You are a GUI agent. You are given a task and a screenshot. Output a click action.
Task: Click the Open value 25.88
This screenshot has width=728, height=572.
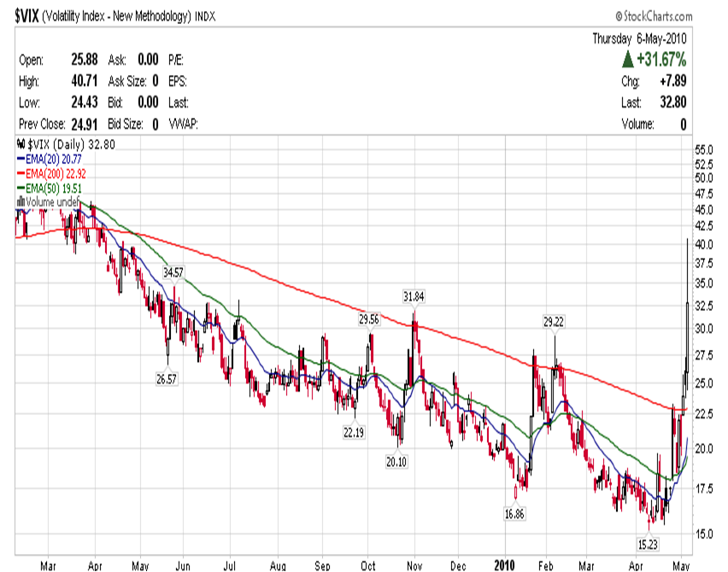85,60
